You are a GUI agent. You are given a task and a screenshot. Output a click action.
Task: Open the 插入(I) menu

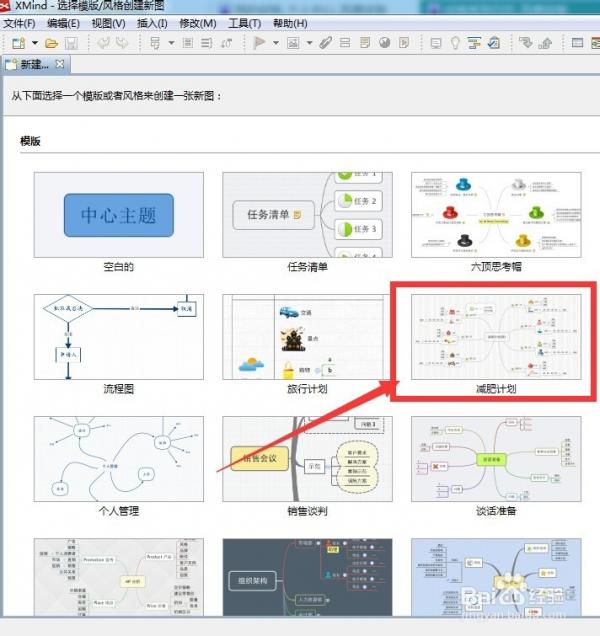tap(152, 24)
